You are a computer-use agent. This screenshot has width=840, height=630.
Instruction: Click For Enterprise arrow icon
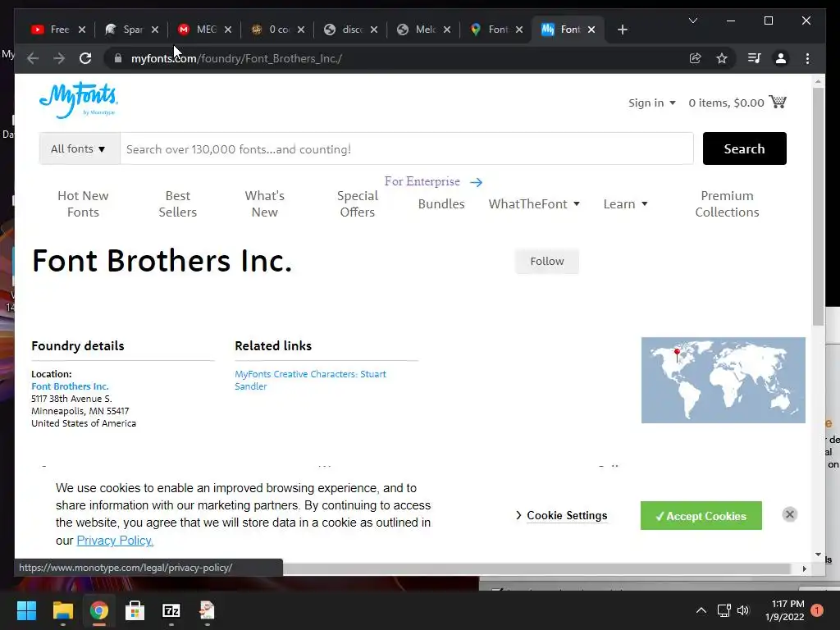[476, 183]
